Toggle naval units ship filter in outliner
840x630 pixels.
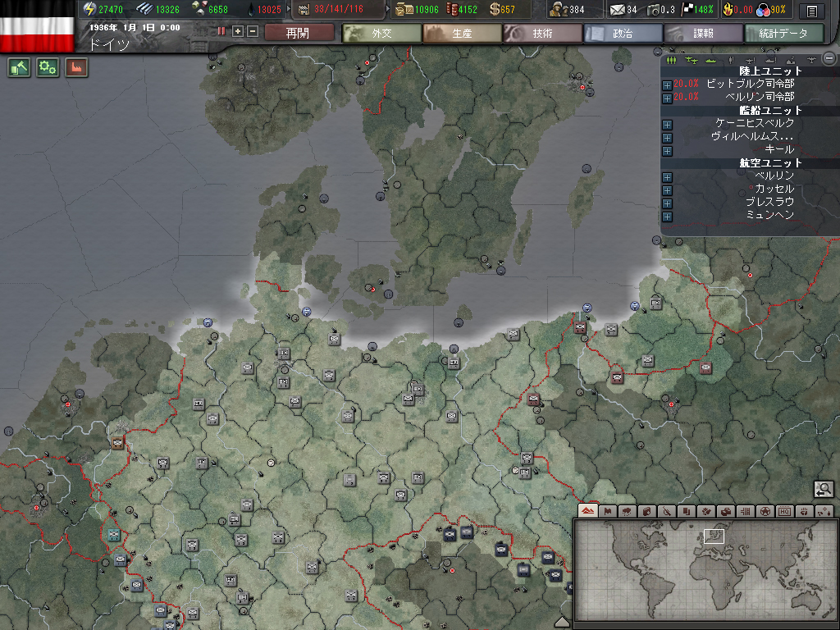point(711,59)
